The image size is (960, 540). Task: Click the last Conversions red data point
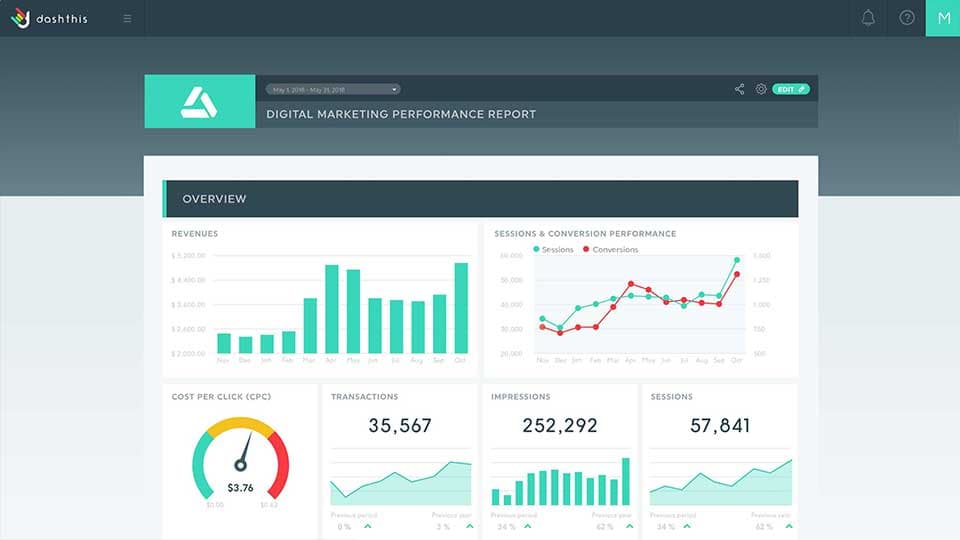pos(737,274)
